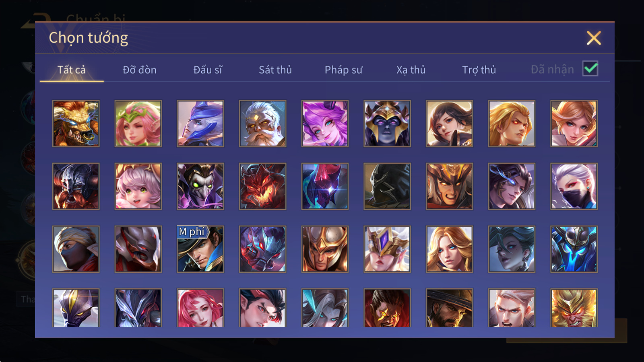This screenshot has width=644, height=362.
Task: Select the green-eyed purple joker hero
Action: 200,186
